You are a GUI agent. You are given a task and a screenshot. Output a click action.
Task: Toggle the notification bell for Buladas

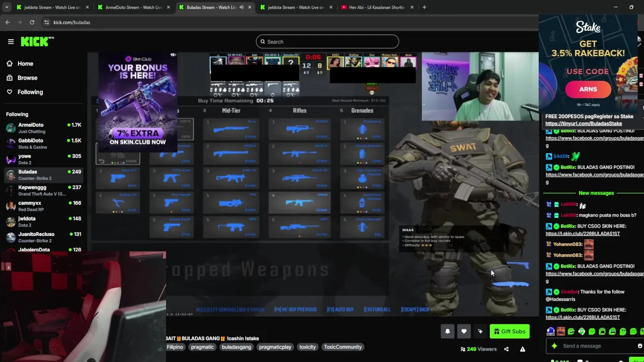[x=447, y=331]
